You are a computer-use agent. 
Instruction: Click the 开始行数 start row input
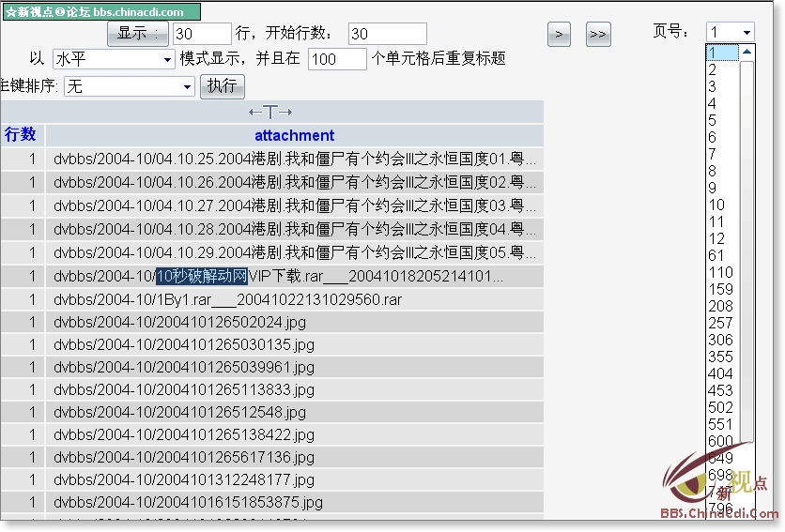387,35
